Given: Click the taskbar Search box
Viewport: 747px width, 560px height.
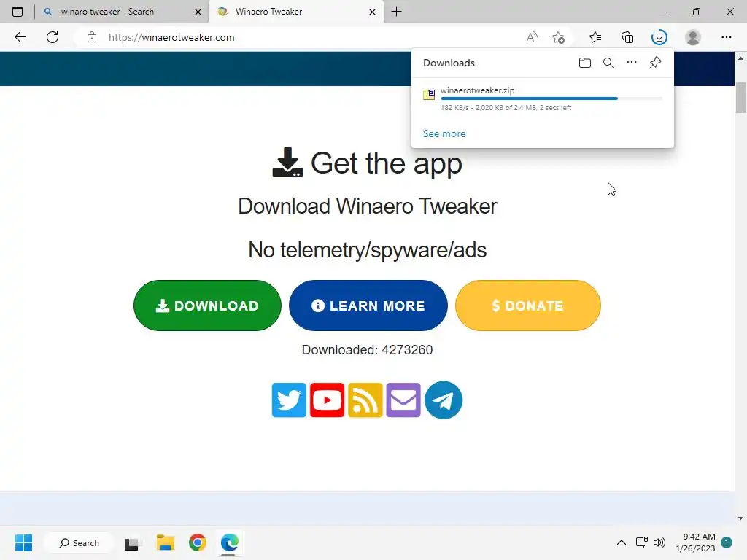Looking at the screenshot, I should pyautogui.click(x=79, y=542).
